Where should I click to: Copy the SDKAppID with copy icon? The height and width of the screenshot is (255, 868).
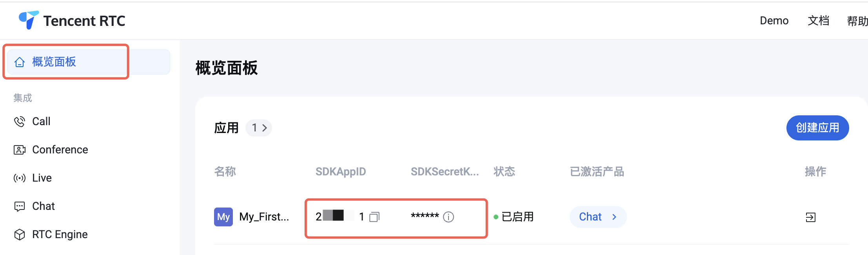point(374,217)
